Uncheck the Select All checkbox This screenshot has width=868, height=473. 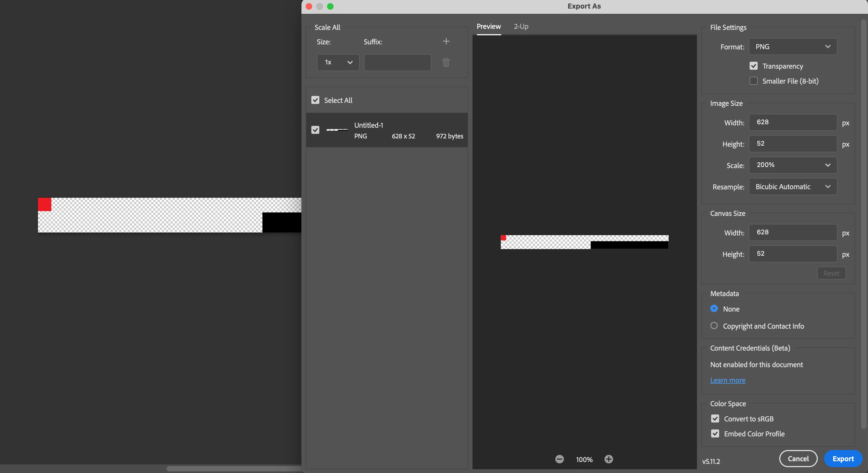pyautogui.click(x=315, y=100)
